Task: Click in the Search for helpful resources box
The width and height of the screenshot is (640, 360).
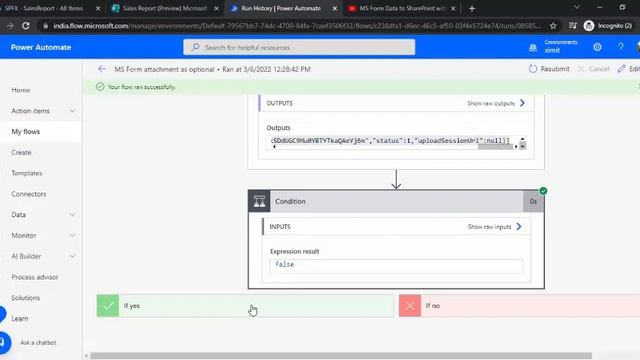Action: (299, 47)
